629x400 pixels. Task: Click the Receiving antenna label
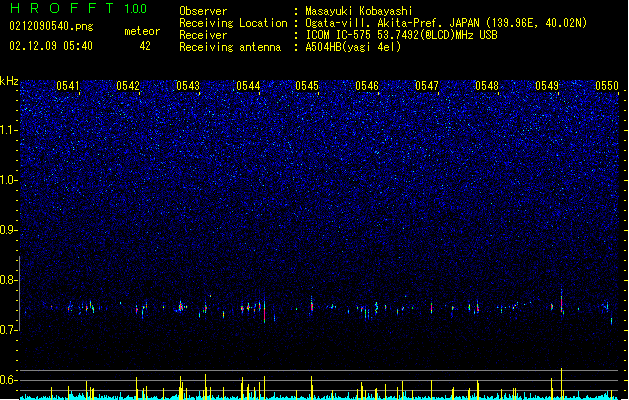tap(230, 47)
